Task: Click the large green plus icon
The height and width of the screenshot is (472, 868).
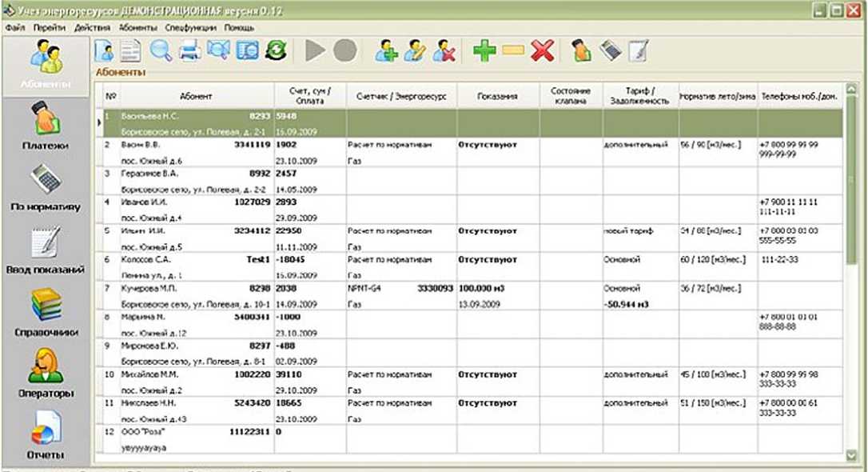Action: pos(484,50)
